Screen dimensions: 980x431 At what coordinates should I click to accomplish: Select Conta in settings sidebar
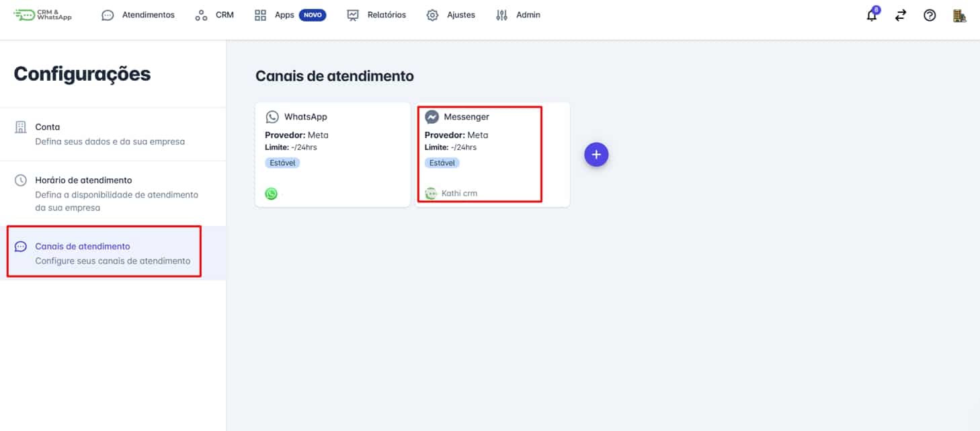113,134
